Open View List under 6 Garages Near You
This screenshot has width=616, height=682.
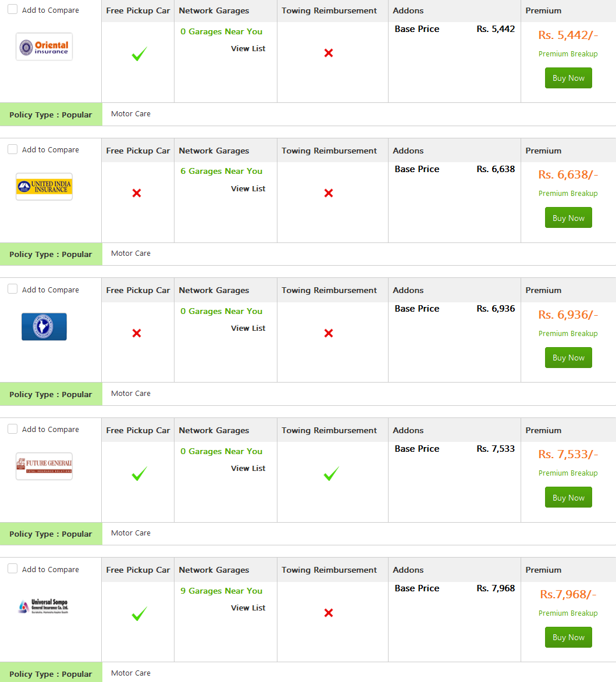tap(248, 189)
